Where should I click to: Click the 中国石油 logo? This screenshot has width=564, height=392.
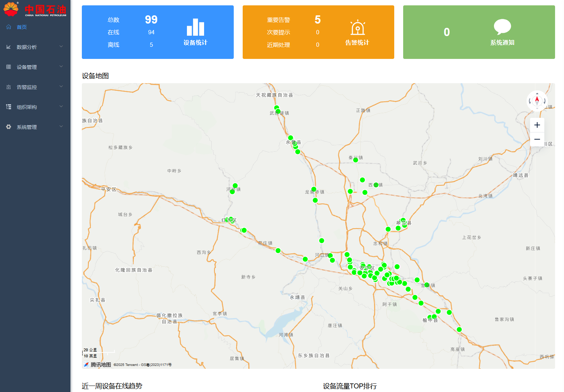pyautogui.click(x=35, y=9)
